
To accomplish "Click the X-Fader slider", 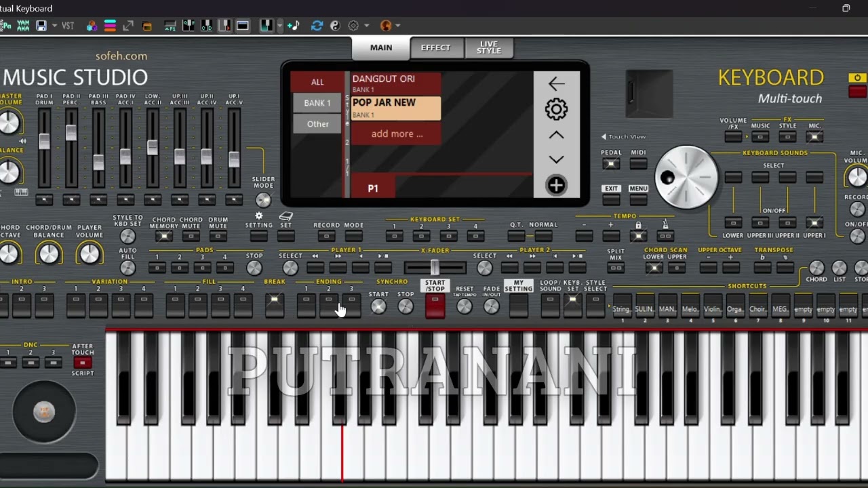I will [435, 268].
